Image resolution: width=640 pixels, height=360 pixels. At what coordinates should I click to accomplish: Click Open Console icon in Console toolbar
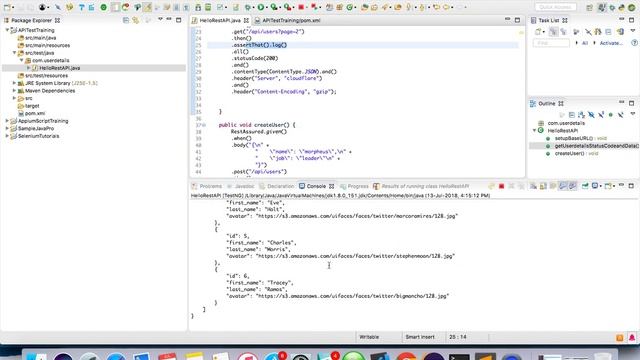(609, 186)
